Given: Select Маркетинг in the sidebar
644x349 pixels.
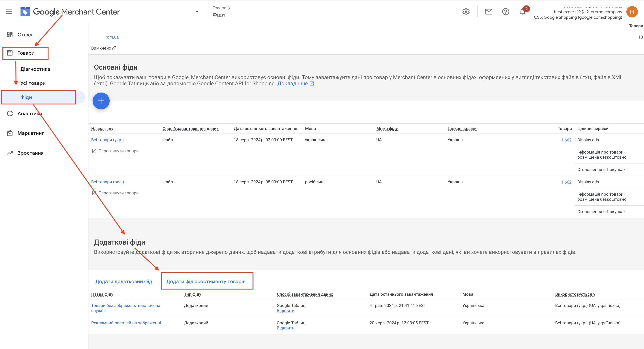Looking at the screenshot, I should point(30,133).
